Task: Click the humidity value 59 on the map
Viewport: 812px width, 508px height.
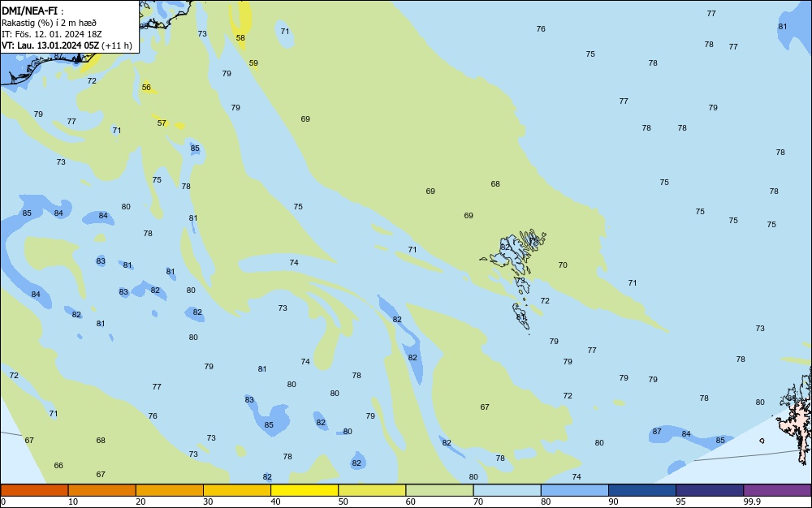Action: point(253,63)
